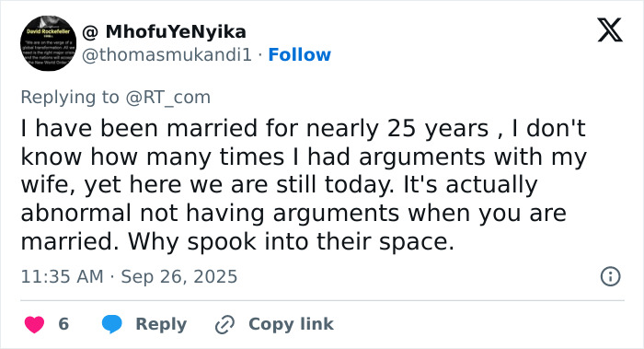This screenshot has width=644, height=349.
Task: Open the X logo icon
Action: [x=610, y=30]
